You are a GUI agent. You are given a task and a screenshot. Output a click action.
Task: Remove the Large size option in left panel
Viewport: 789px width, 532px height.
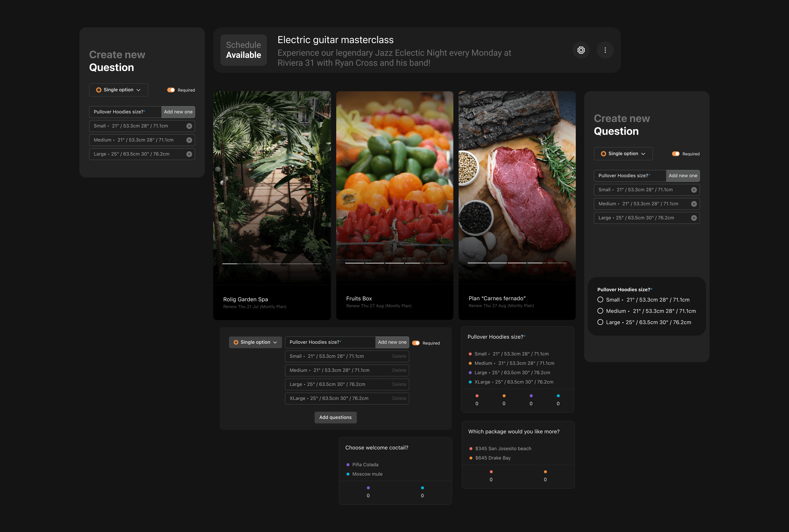[x=189, y=154]
